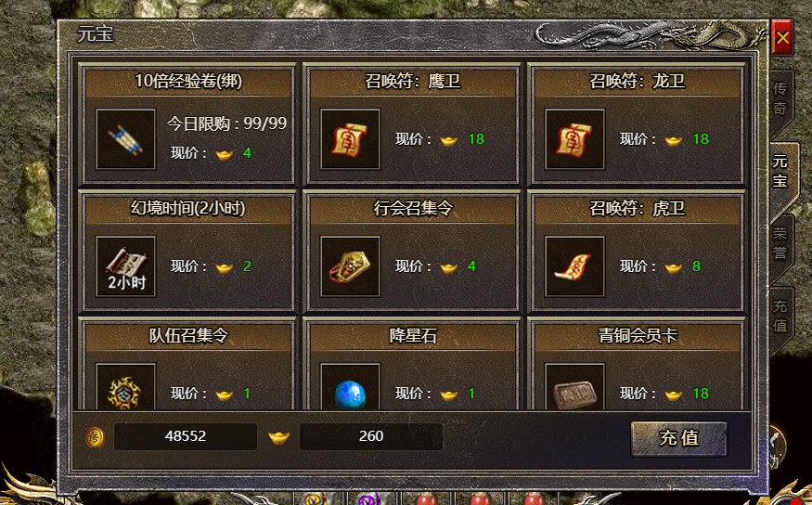Screen dimensions: 812x505
Task: Choose the 行会召集令 golden token icon
Action: tap(350, 266)
